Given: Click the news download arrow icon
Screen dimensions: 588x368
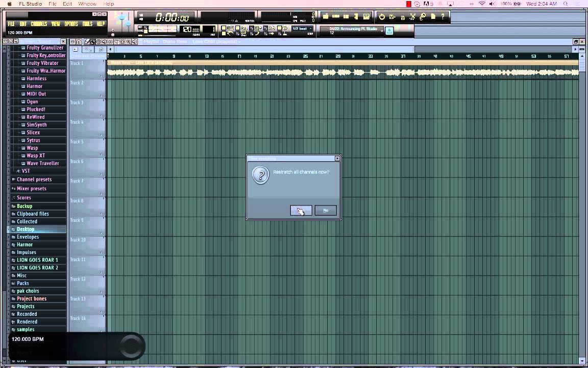Looking at the screenshot, I should (x=389, y=31).
